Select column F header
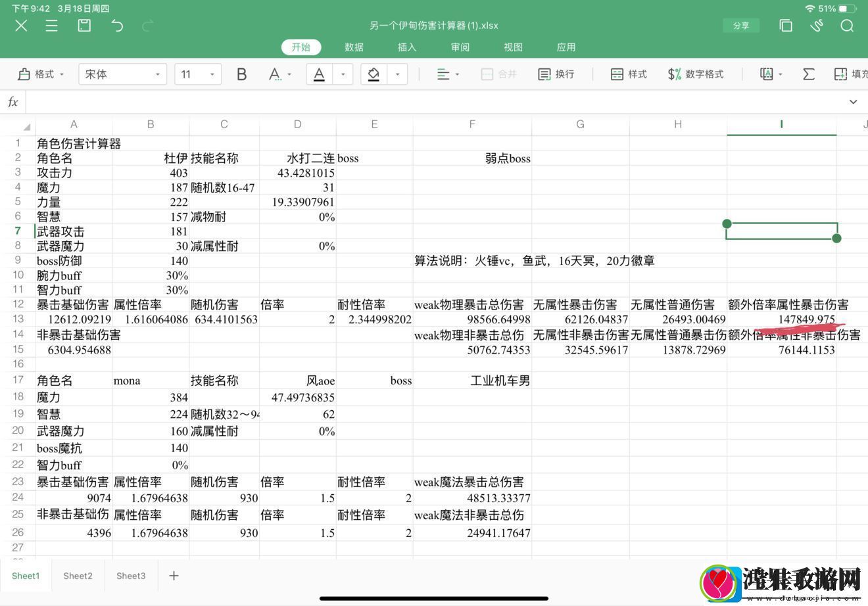Image resolution: width=868 pixels, height=606 pixels. point(472,124)
